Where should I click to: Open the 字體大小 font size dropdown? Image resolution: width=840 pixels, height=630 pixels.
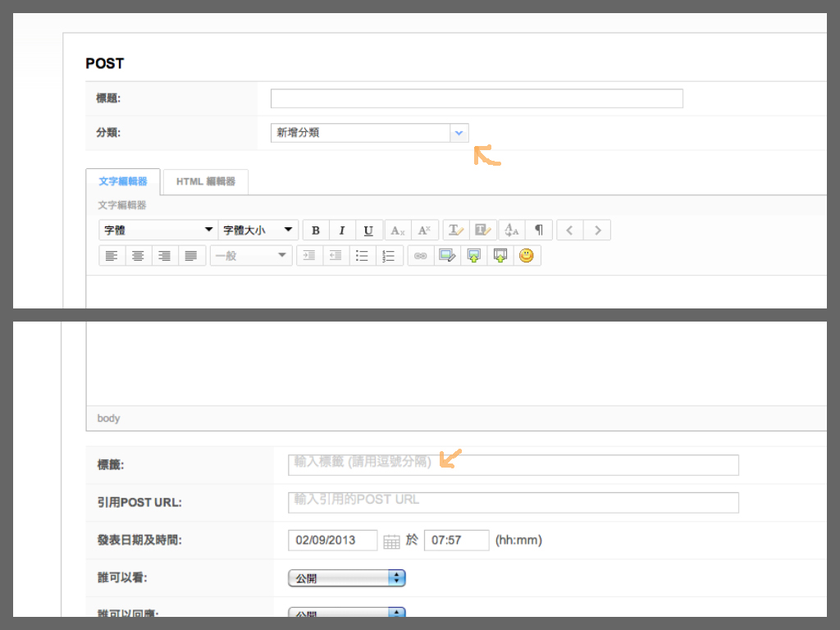[258, 231]
